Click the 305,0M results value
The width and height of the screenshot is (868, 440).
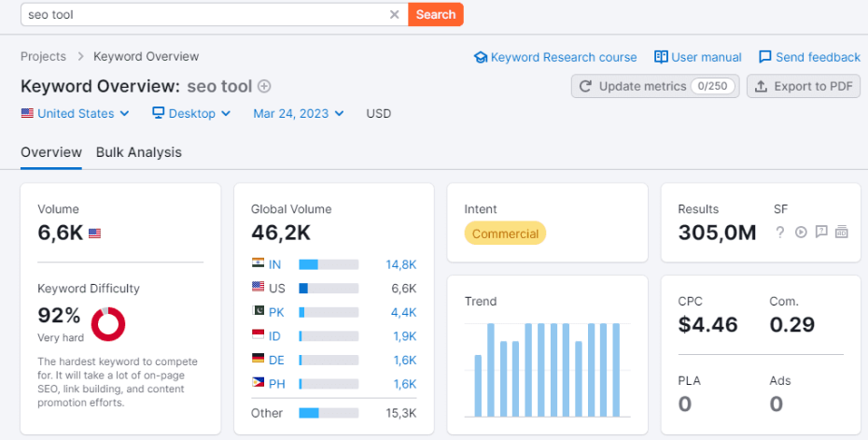pyautogui.click(x=717, y=233)
